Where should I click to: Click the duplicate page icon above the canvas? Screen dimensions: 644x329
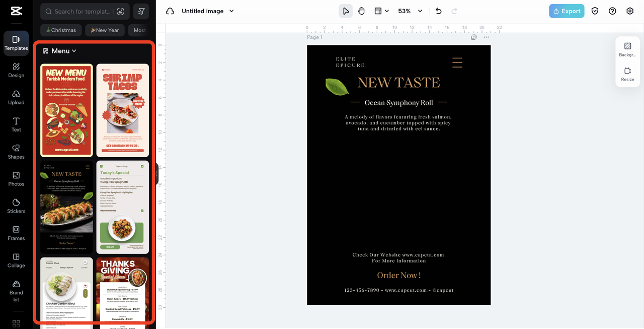pyautogui.click(x=473, y=37)
